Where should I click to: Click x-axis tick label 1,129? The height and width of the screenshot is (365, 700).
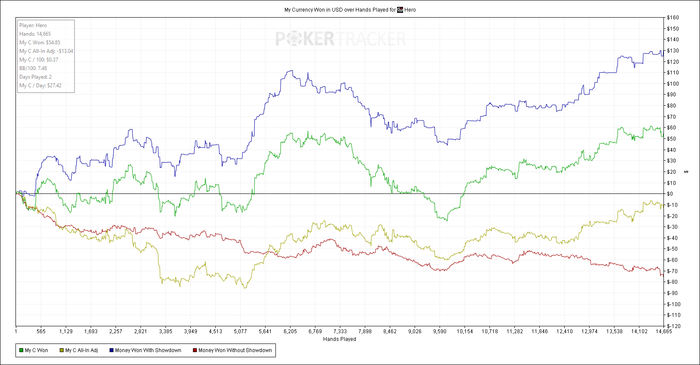[66, 332]
